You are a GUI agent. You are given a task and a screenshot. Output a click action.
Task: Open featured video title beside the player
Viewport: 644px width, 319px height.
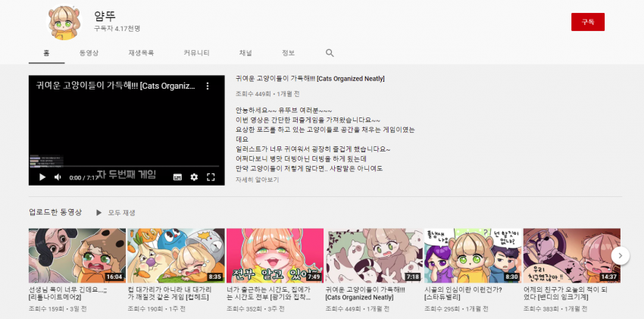pyautogui.click(x=310, y=78)
